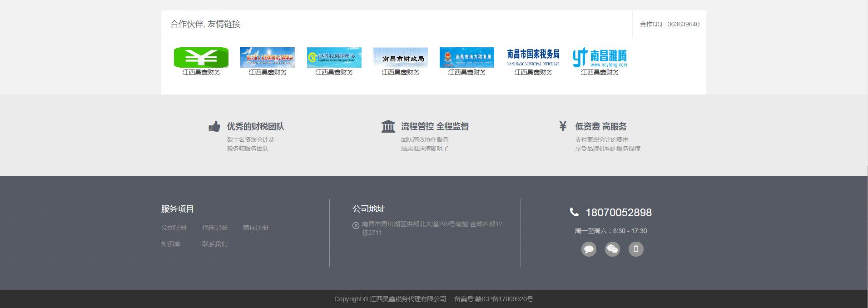Click the chat bubble icon in footer
The width and height of the screenshot is (868, 308).
click(x=589, y=249)
